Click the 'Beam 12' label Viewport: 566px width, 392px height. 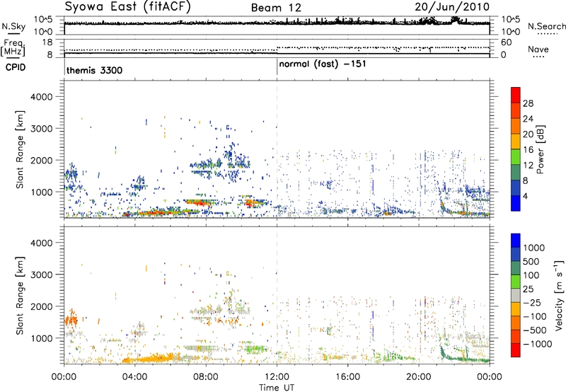pos(276,8)
